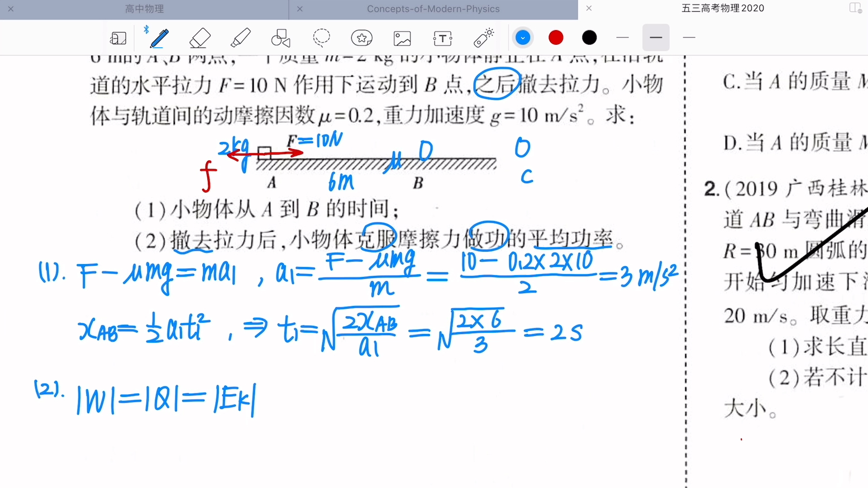The width and height of the screenshot is (868, 488).
Task: Switch to the Concepts-of-Modern-Physics tab
Action: pyautogui.click(x=433, y=9)
